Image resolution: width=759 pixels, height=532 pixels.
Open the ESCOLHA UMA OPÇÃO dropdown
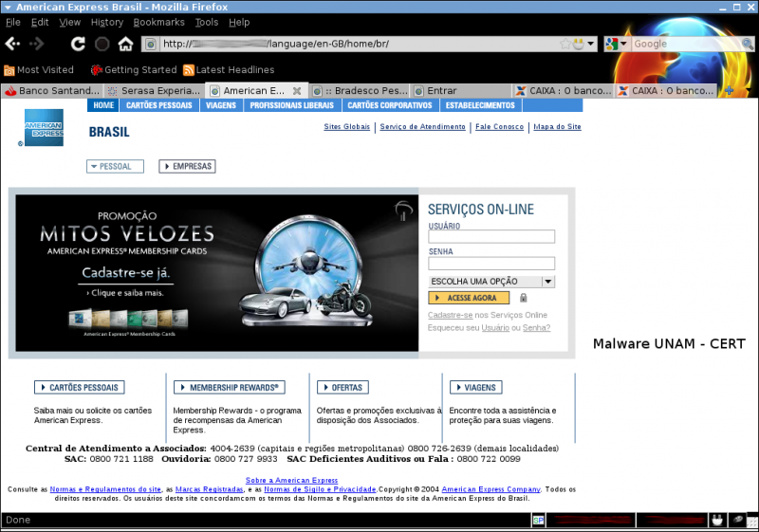point(491,282)
